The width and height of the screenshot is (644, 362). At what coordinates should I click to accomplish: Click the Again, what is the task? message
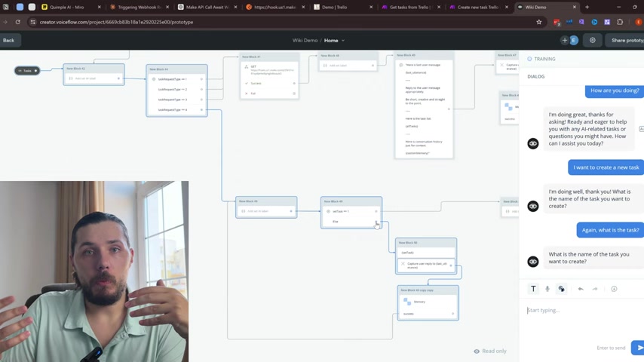click(610, 230)
